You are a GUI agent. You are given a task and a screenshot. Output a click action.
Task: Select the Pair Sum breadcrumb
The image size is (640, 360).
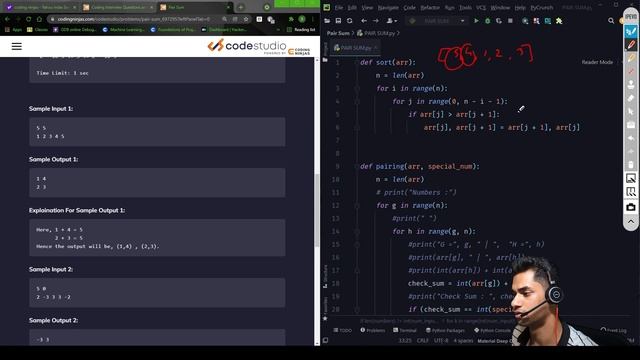338,33
